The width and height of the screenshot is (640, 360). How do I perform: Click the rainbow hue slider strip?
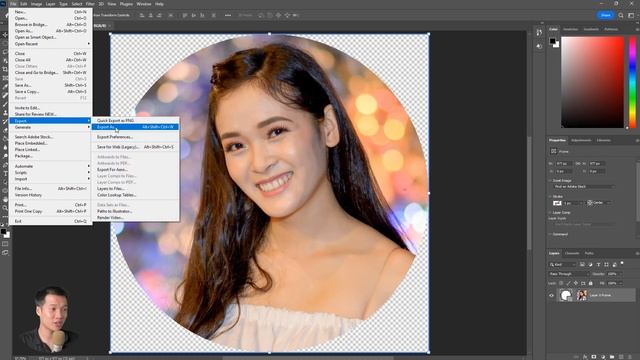633,82
